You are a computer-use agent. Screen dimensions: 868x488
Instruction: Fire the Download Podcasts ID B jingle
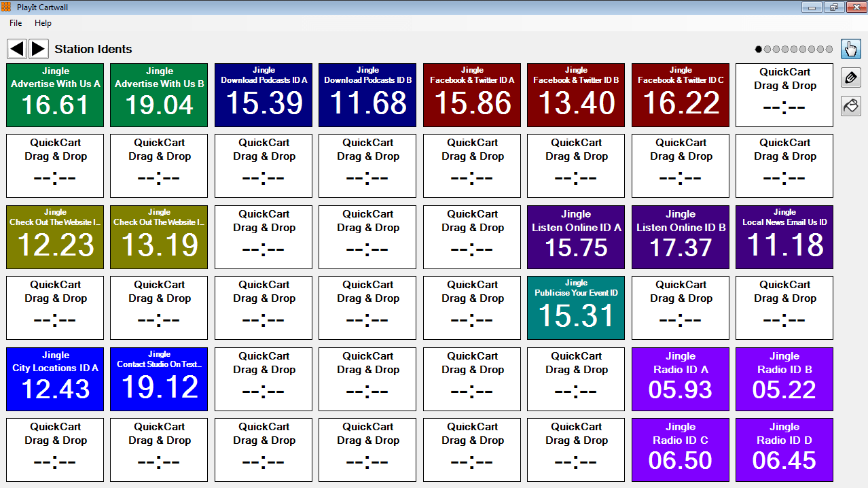pos(367,95)
